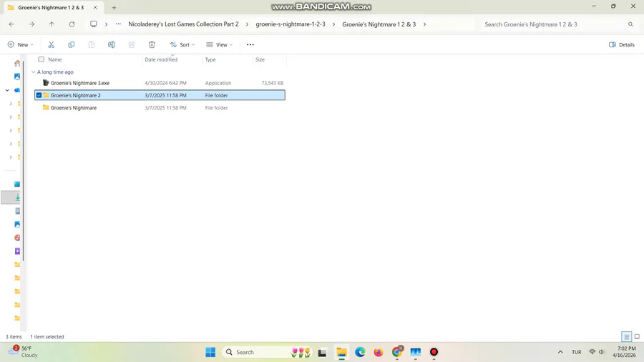Open the Windows Start menu
Viewport: 644px width, 362px height.
[210, 352]
